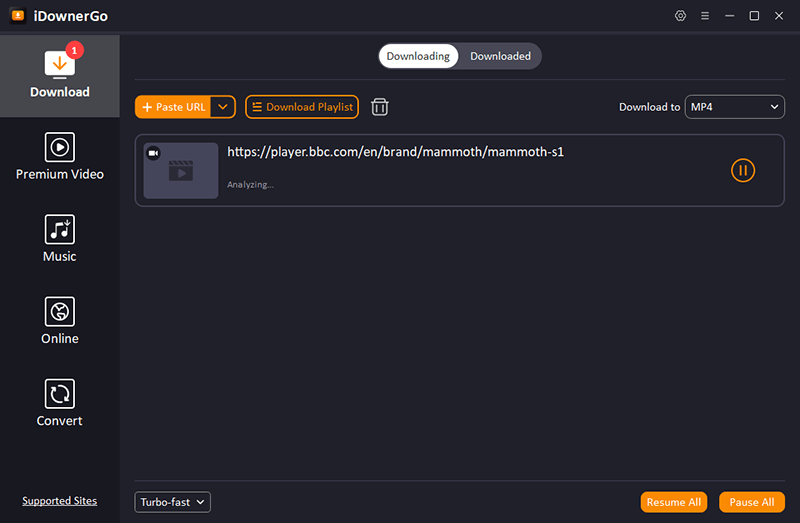The image size is (800, 523).
Task: Open the Download section in sidebar
Action: [59, 75]
